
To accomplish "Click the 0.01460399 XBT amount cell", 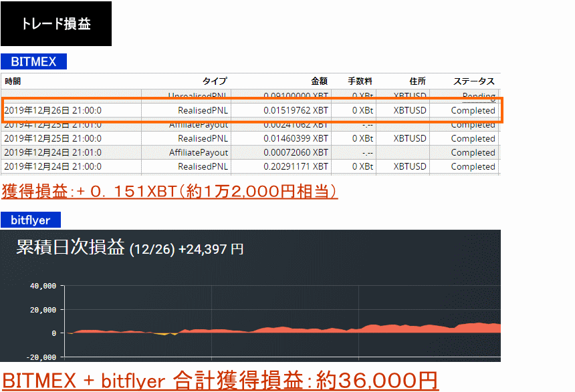I will 296,138.
